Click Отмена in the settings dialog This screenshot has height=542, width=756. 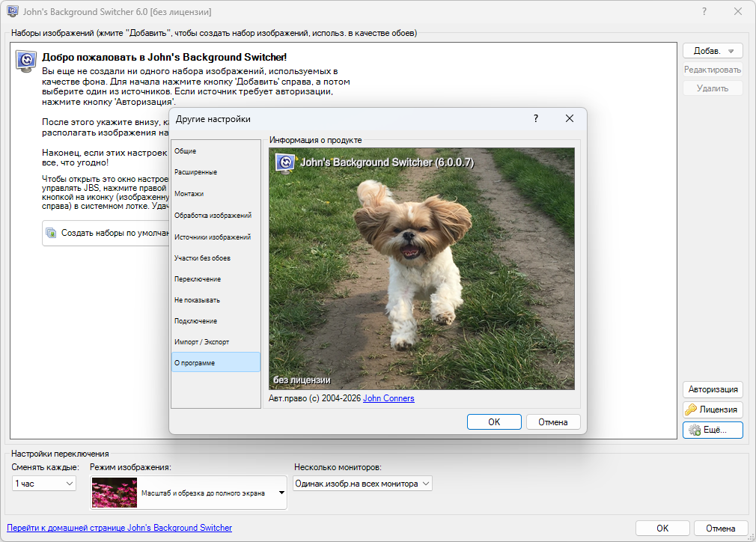tap(553, 422)
